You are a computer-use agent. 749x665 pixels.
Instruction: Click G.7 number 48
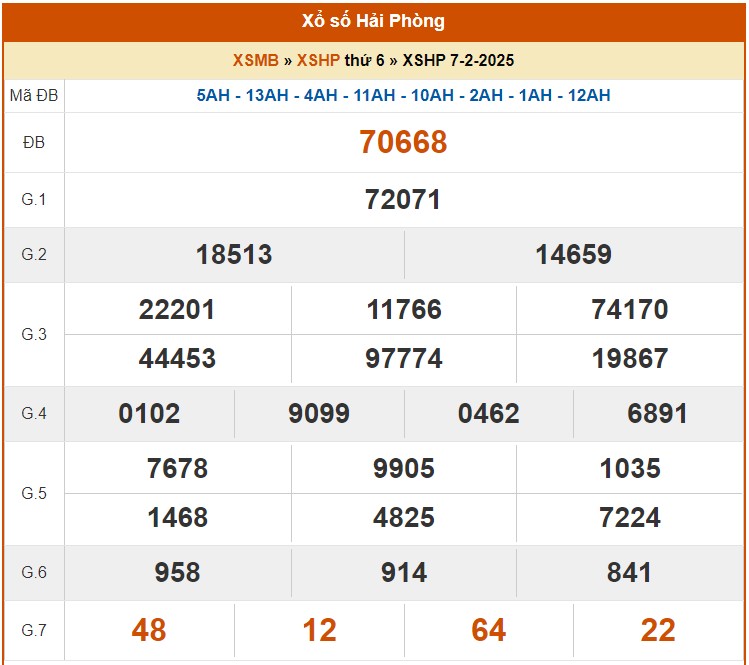[149, 631]
